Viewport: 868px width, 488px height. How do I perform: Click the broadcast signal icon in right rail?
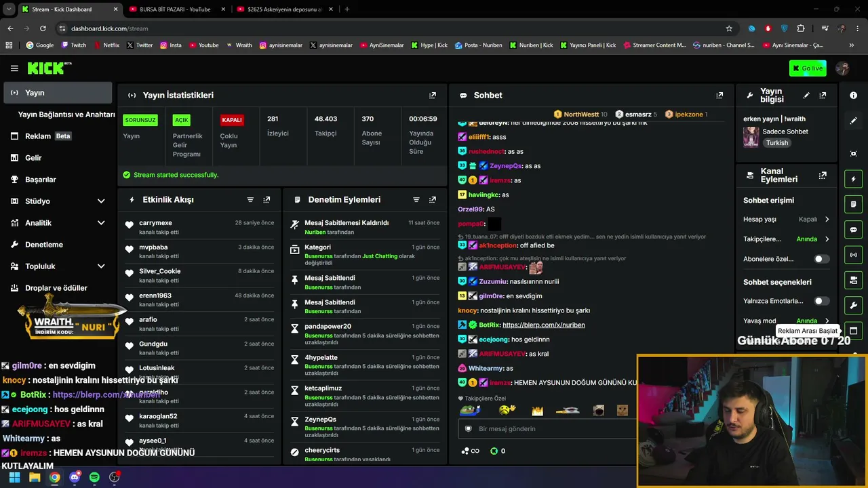(x=854, y=255)
